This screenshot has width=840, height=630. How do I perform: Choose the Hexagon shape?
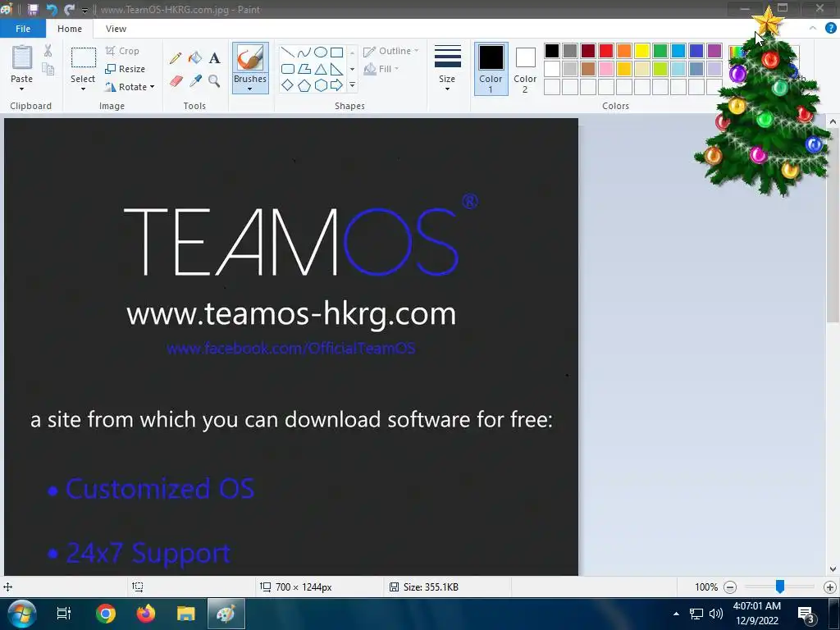click(x=321, y=85)
